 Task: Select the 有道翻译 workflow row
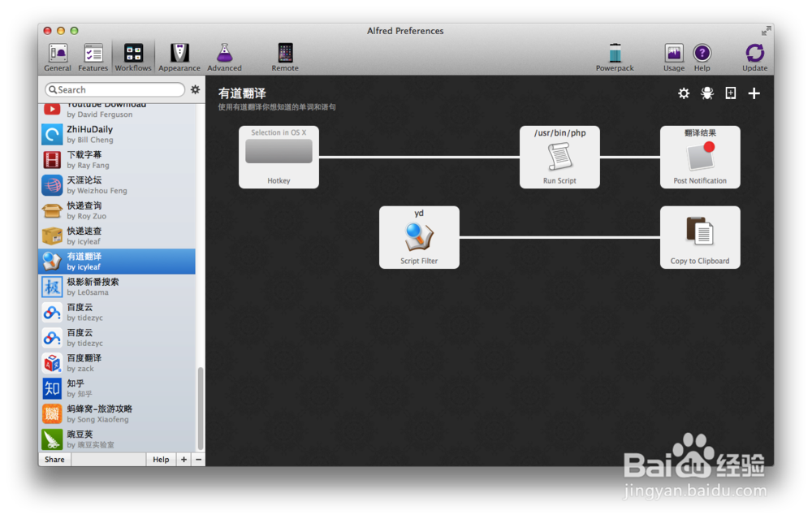pyautogui.click(x=118, y=261)
